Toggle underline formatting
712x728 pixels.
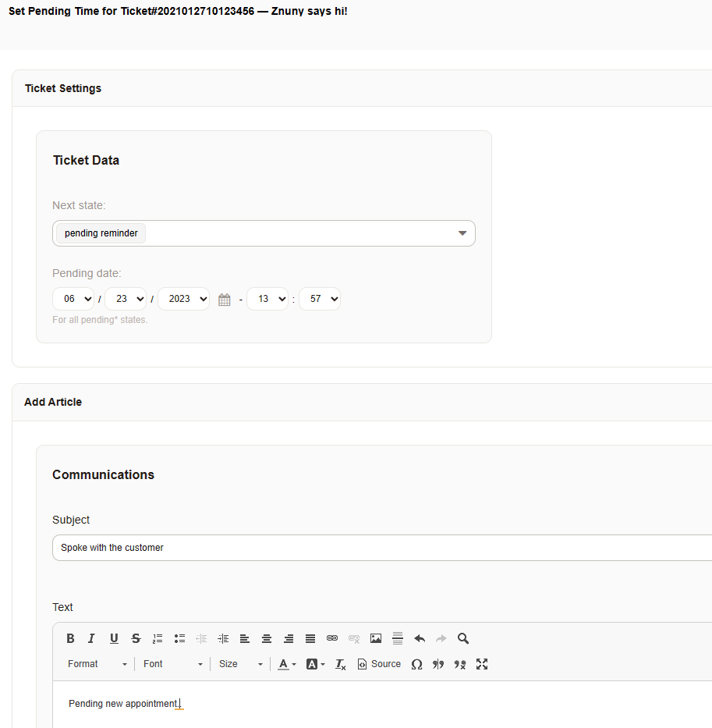114,638
